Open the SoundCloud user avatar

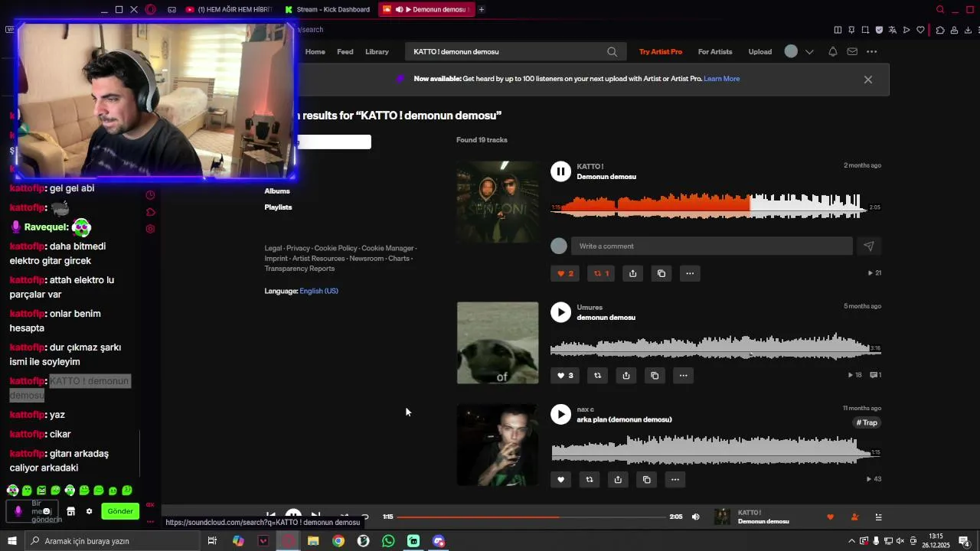(791, 52)
